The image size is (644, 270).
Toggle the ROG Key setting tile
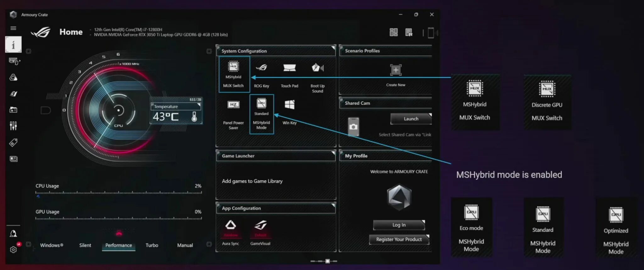point(261,75)
